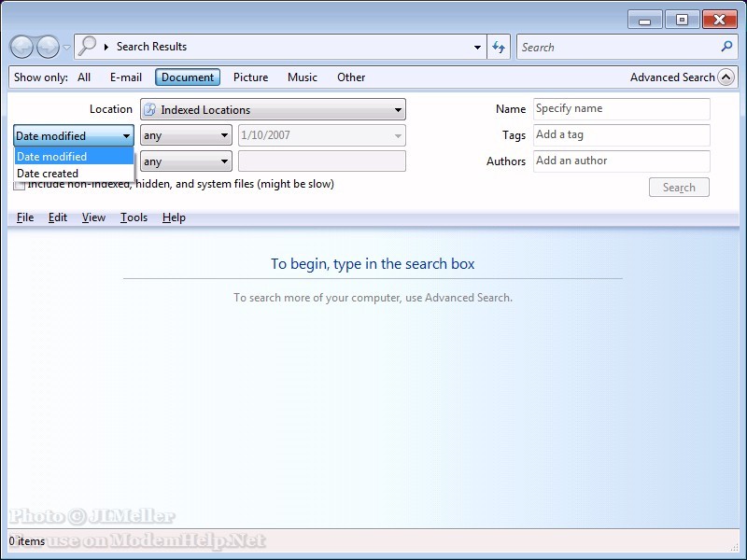This screenshot has height=560, width=747.
Task: Filter results to E-mail only
Action: click(126, 77)
